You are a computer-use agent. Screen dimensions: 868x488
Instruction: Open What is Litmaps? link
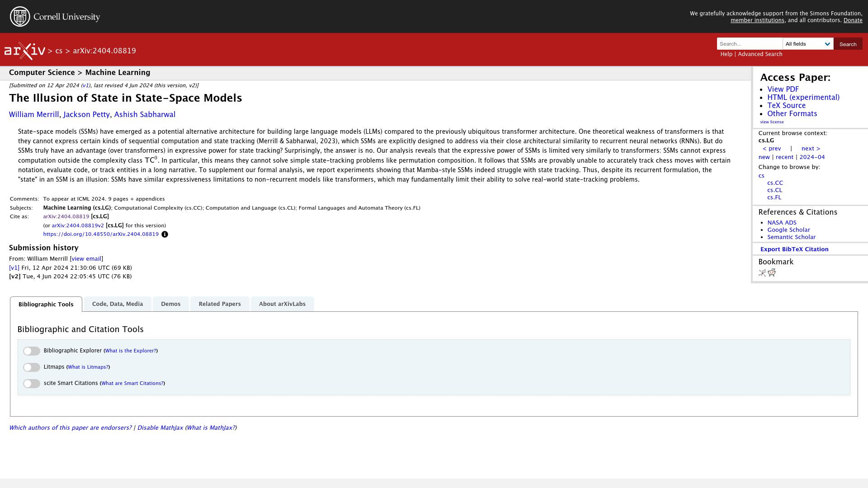coord(88,367)
